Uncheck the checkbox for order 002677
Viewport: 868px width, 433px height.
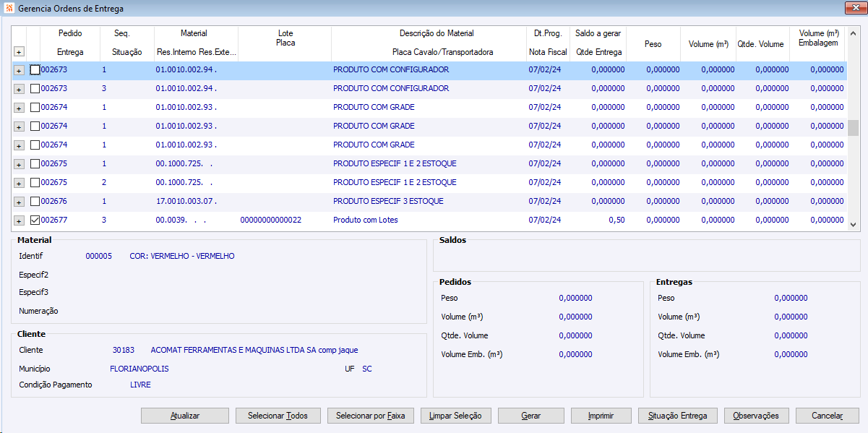(x=35, y=220)
